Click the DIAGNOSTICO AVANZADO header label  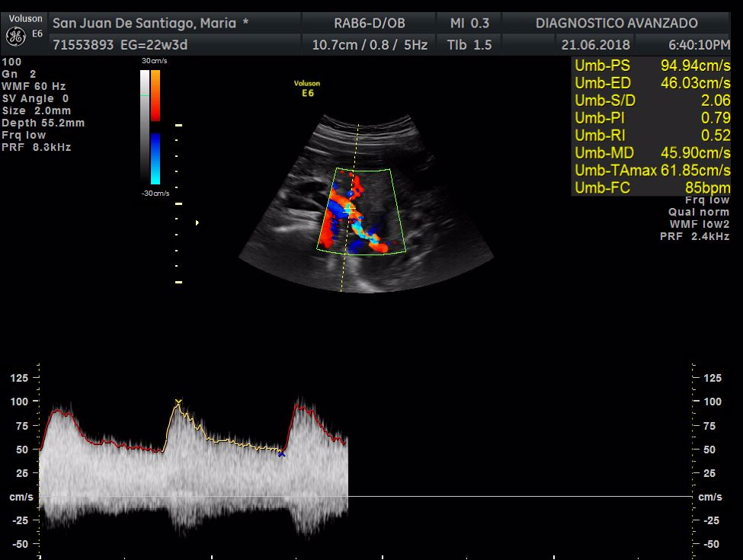[x=616, y=23]
